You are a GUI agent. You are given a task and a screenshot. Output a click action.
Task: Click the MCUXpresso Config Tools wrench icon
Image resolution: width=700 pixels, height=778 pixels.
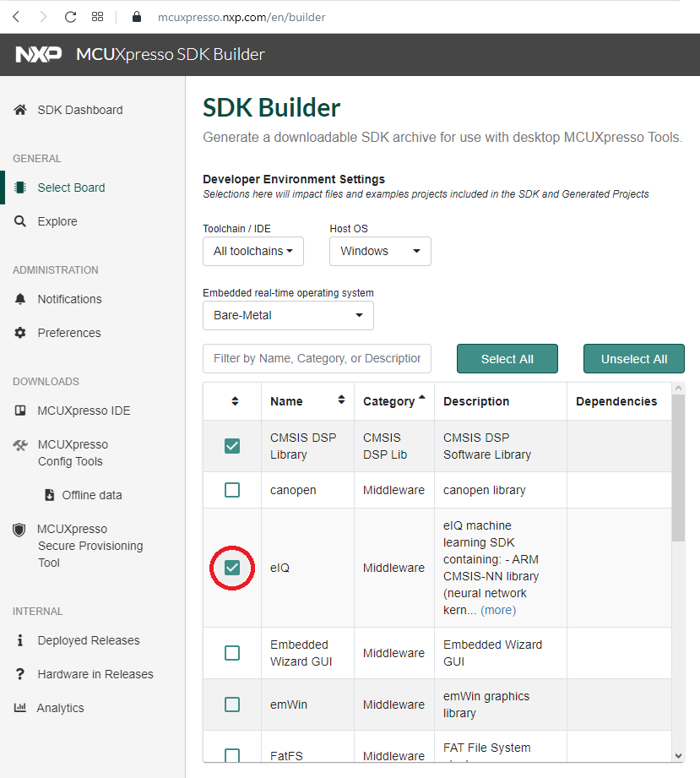(x=21, y=445)
